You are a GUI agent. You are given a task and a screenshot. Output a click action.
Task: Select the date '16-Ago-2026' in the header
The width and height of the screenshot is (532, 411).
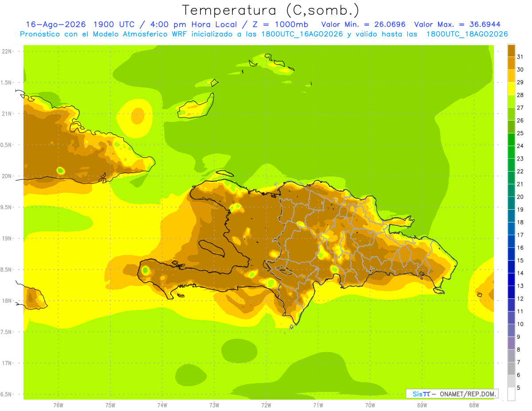pos(56,24)
